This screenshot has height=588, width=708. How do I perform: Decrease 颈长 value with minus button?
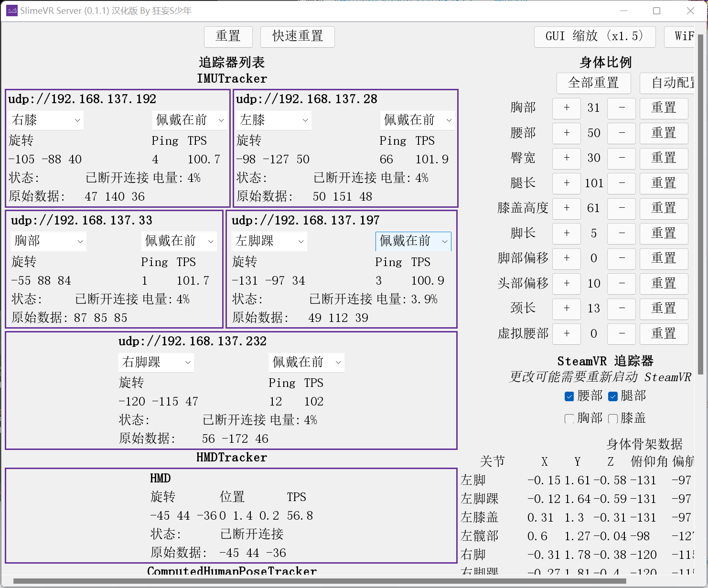coord(622,309)
